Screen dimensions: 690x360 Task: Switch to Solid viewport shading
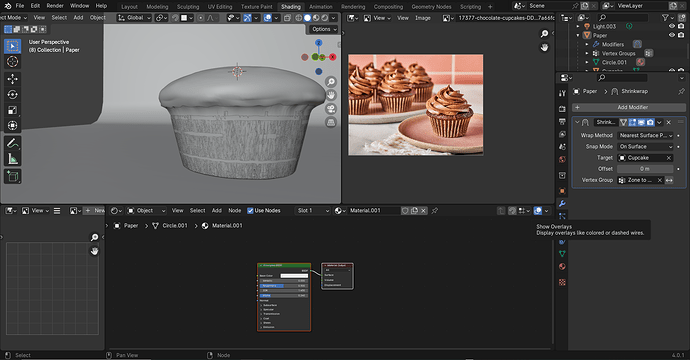pos(307,18)
